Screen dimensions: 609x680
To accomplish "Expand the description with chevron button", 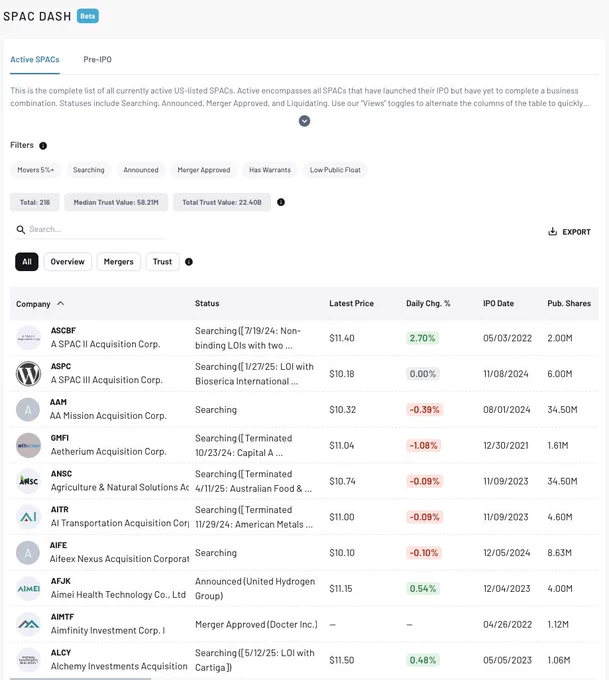I will [304, 121].
